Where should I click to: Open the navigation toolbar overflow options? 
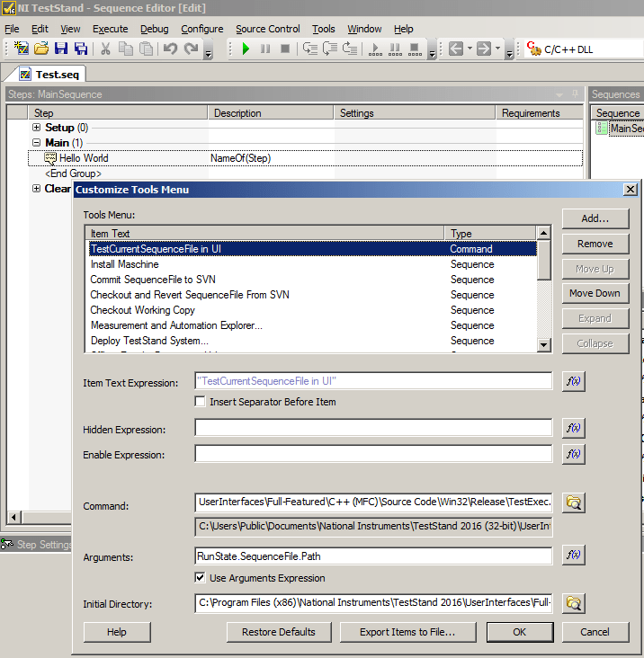coord(509,49)
